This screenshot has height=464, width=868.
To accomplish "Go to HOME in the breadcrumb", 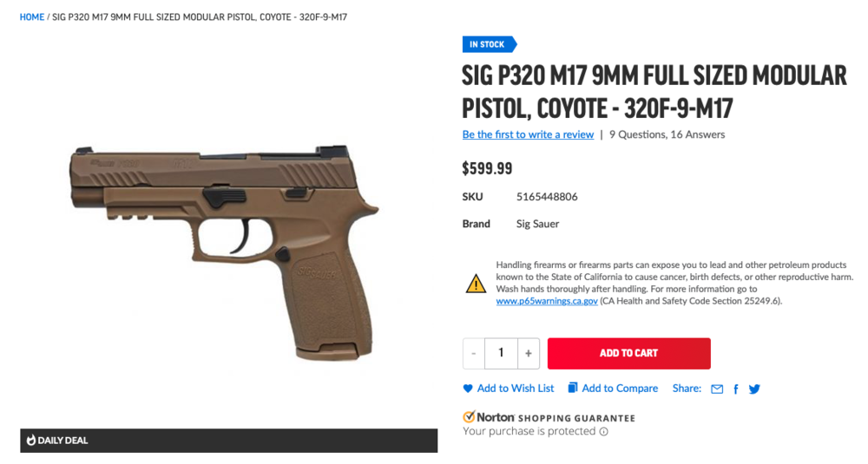I will click(32, 17).
